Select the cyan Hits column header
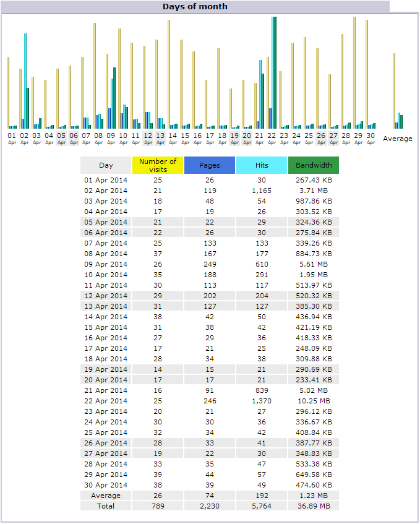The image size is (420, 524). point(261,165)
